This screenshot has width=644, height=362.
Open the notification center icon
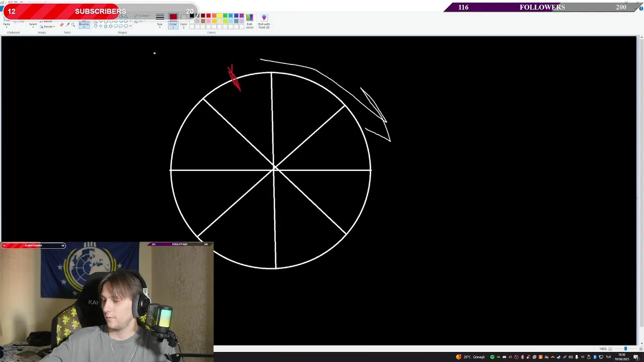pyautogui.click(x=636, y=357)
